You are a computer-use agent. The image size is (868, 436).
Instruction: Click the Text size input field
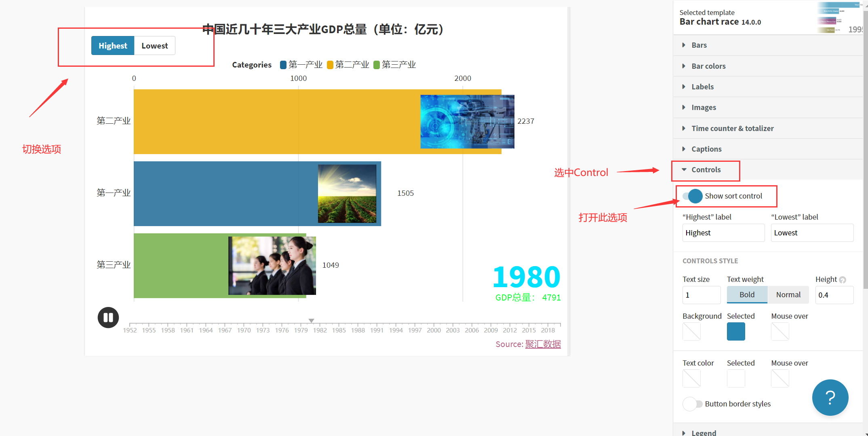(701, 295)
